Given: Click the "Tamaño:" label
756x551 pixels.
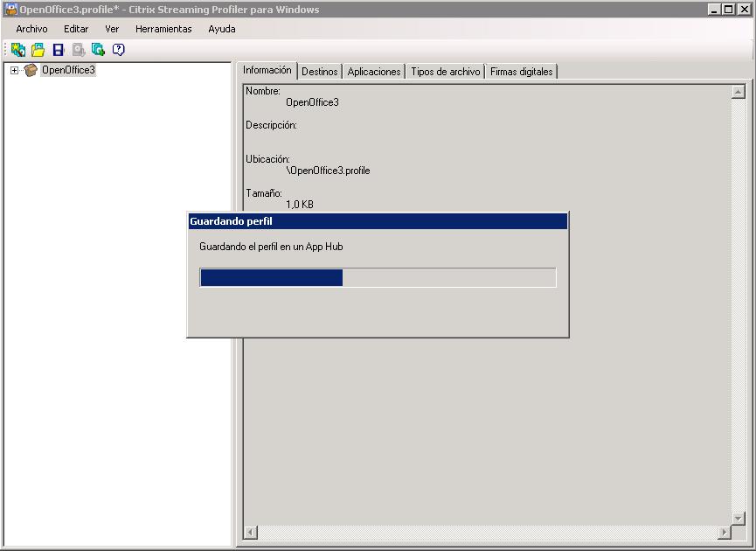Looking at the screenshot, I should click(x=264, y=193).
